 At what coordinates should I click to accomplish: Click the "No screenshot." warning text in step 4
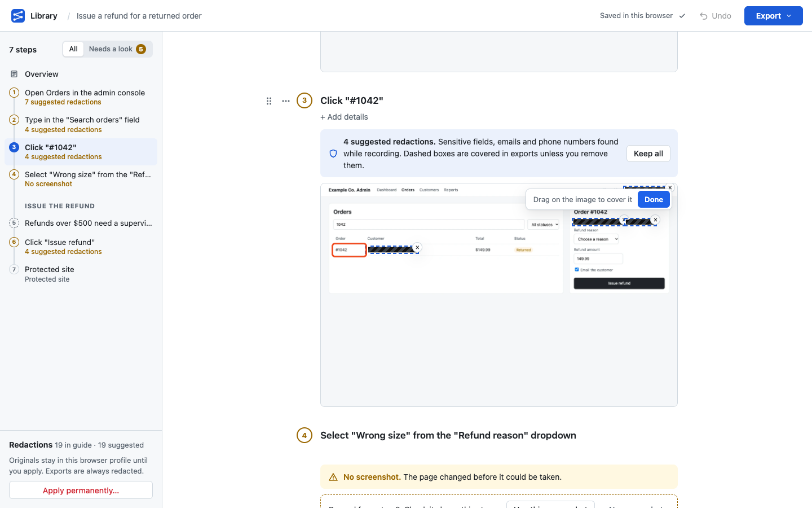click(x=372, y=477)
